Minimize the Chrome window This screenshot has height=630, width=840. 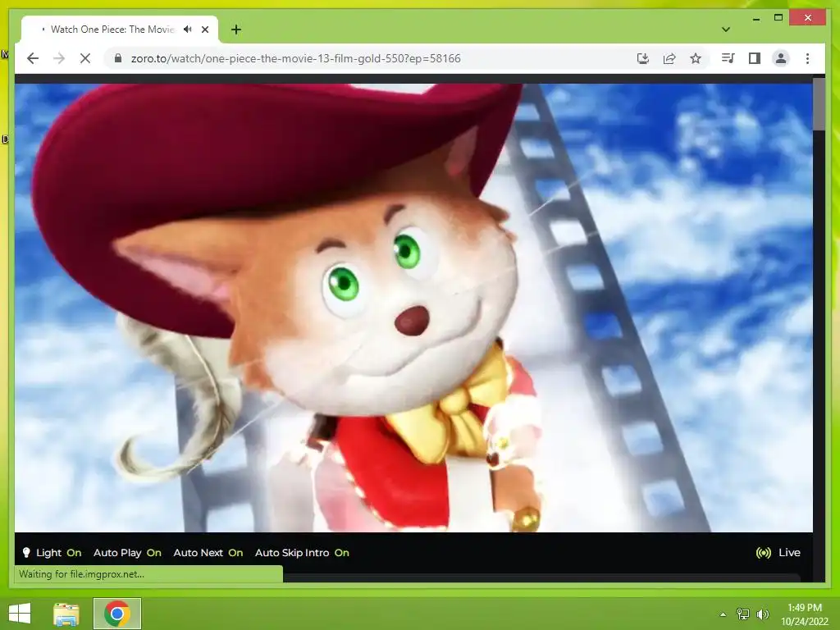pyautogui.click(x=756, y=18)
